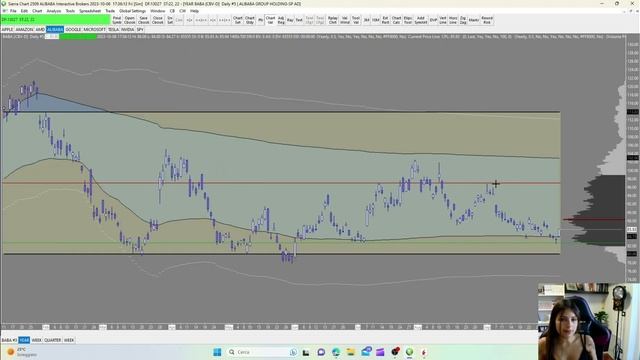Click the Adjust Regions toolbar button
640x360 pixels.
point(281,20)
